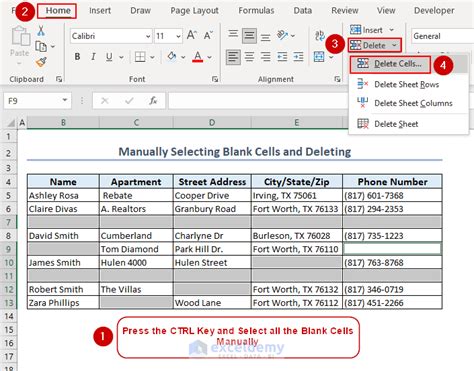The height and width of the screenshot is (371, 474).
Task: Select Top Align icon
Action: 233,35
